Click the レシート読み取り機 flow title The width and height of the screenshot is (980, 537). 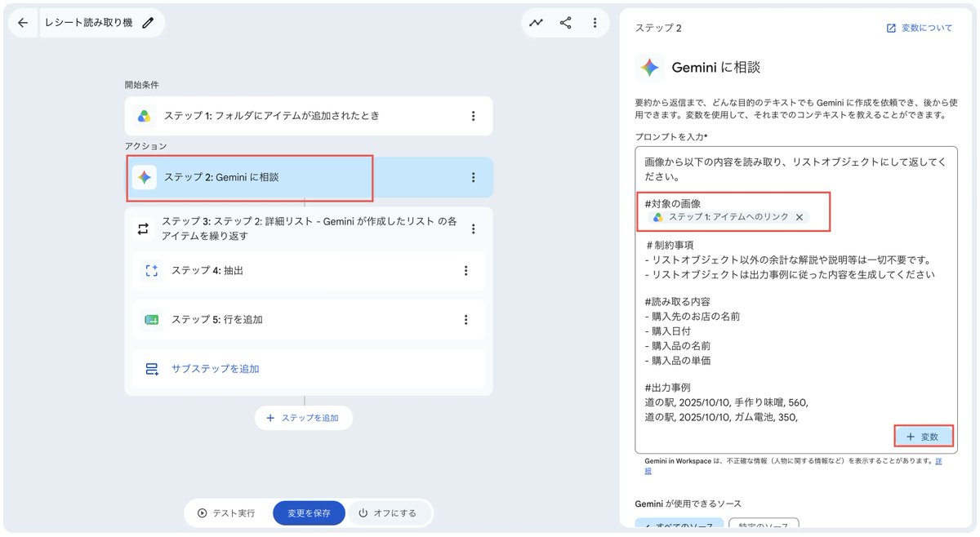[x=89, y=23]
